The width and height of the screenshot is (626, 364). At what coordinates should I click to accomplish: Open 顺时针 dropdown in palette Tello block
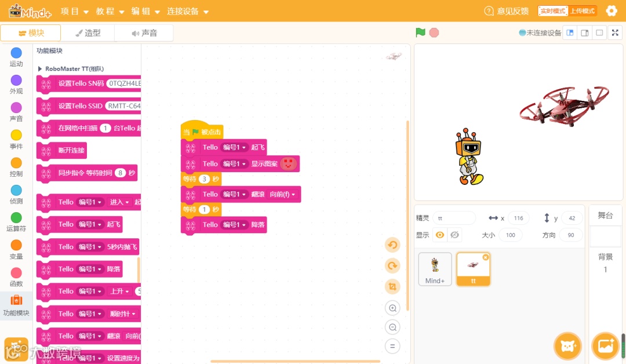click(122, 314)
